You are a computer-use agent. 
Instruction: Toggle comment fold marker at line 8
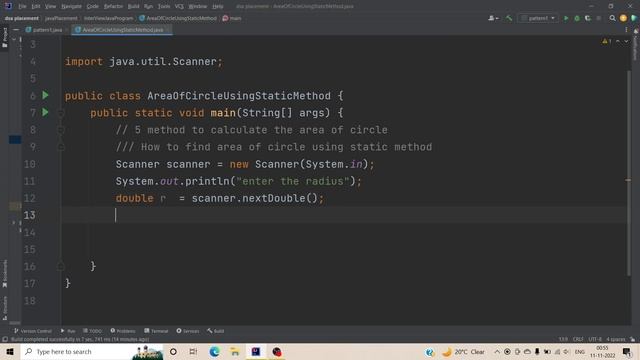[x=60, y=130]
